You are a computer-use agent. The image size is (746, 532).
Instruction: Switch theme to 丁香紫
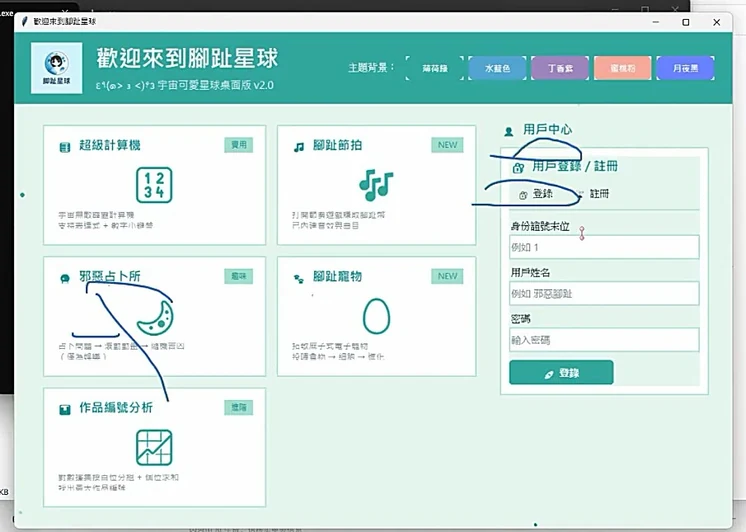(560, 68)
